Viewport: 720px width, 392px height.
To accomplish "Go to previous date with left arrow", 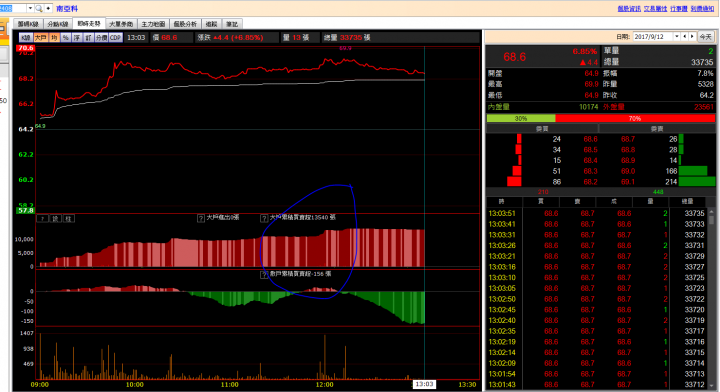I will [685, 37].
